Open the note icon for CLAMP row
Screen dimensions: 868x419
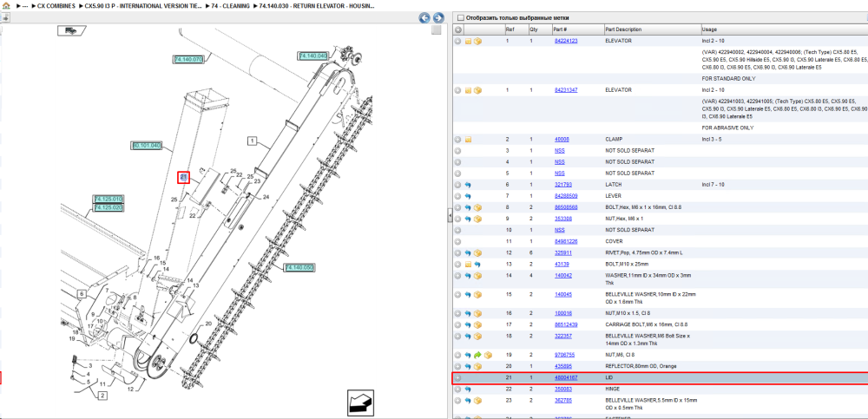tap(469, 140)
